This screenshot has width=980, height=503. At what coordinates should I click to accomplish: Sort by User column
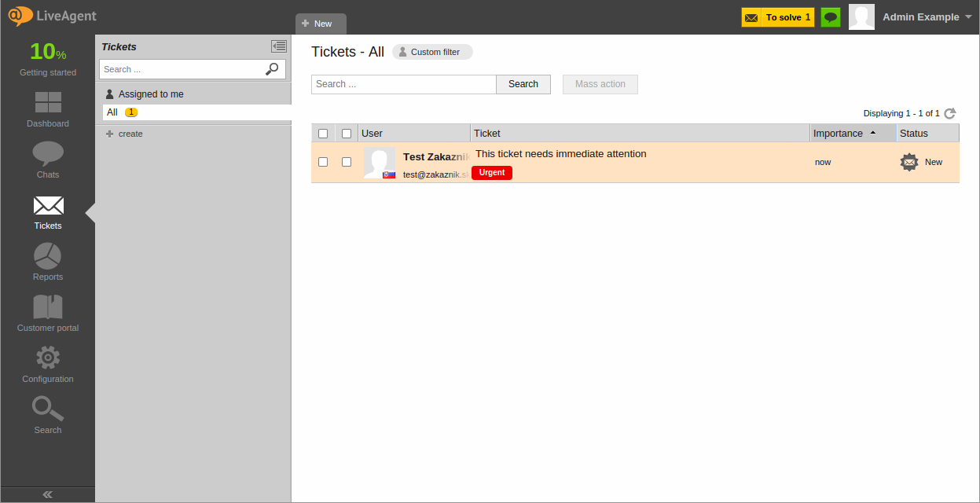pos(414,134)
